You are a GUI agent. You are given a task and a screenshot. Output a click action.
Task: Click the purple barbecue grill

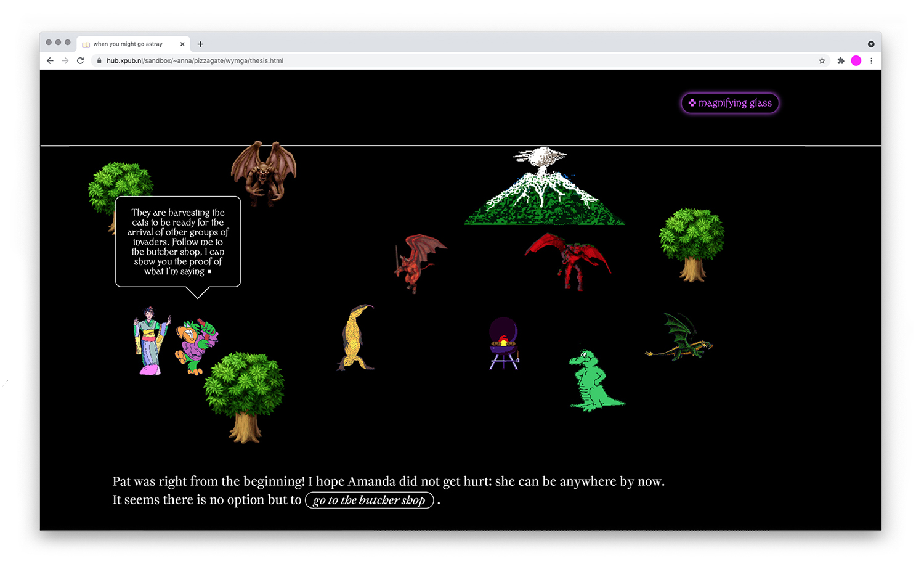tap(504, 343)
